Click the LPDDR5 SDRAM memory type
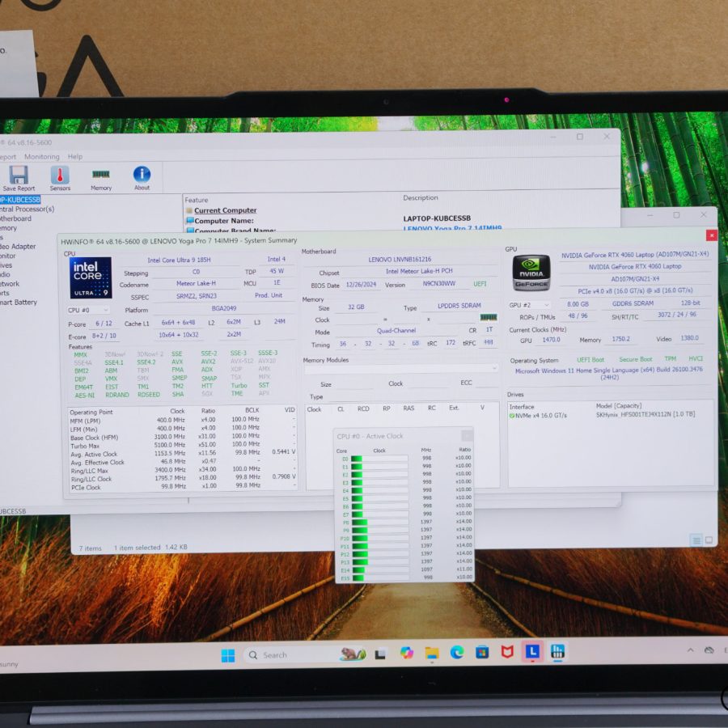This screenshot has height=728, width=728. [x=459, y=306]
